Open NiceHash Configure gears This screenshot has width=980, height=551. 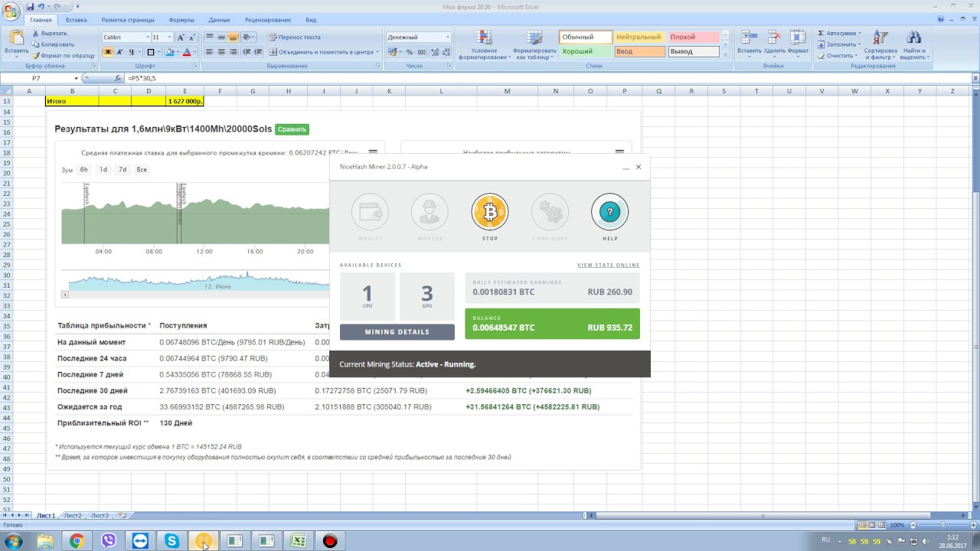tap(550, 216)
